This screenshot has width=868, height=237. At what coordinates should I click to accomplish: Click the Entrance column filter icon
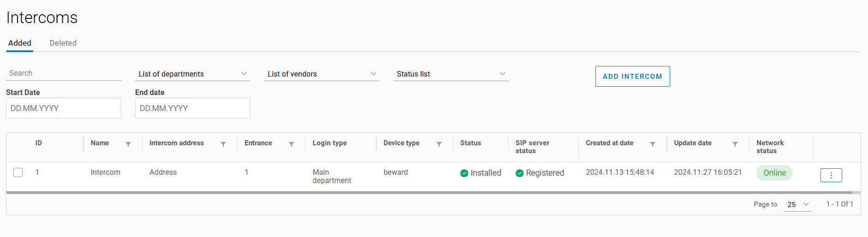pos(291,144)
